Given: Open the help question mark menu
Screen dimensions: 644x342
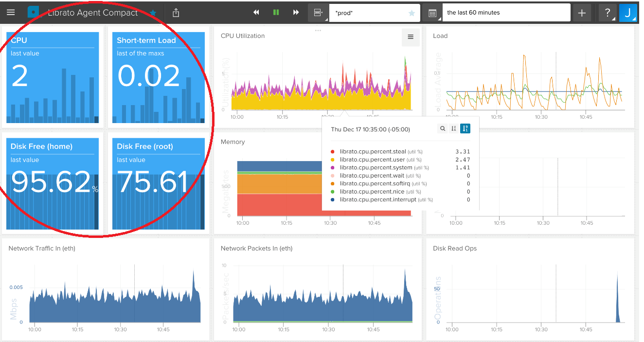Looking at the screenshot, I should point(608,13).
